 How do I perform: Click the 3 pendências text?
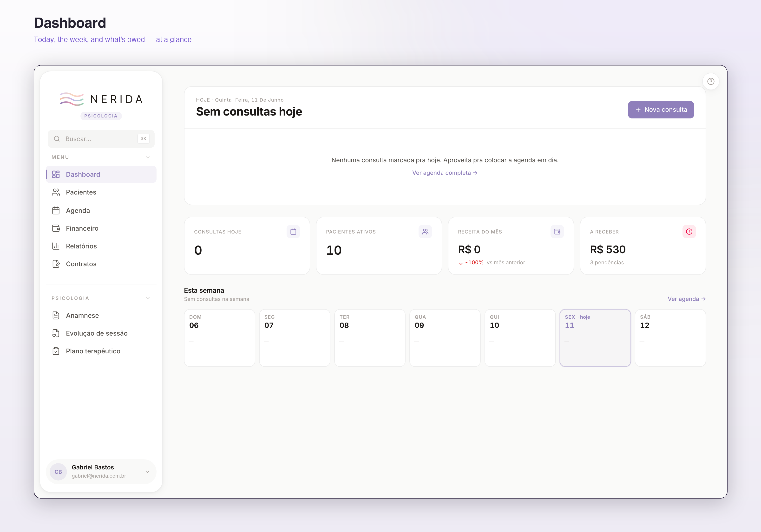click(607, 262)
